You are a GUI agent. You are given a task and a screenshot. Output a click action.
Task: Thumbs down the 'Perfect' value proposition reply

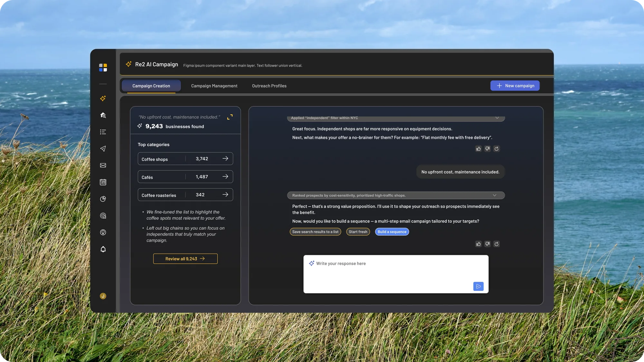click(488, 244)
